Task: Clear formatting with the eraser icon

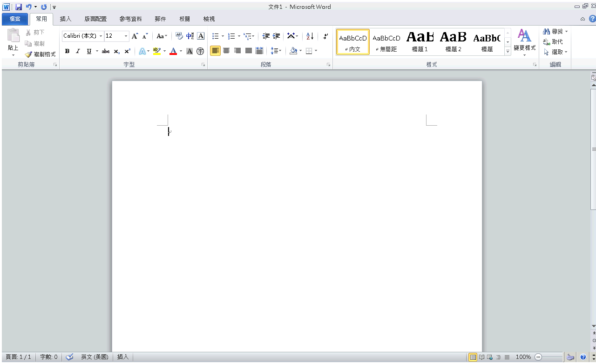Action: tap(179, 36)
